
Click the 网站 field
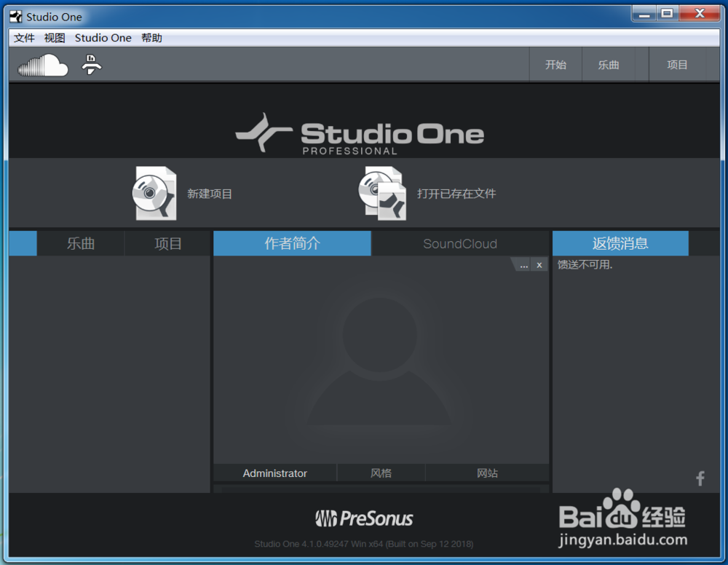click(487, 473)
